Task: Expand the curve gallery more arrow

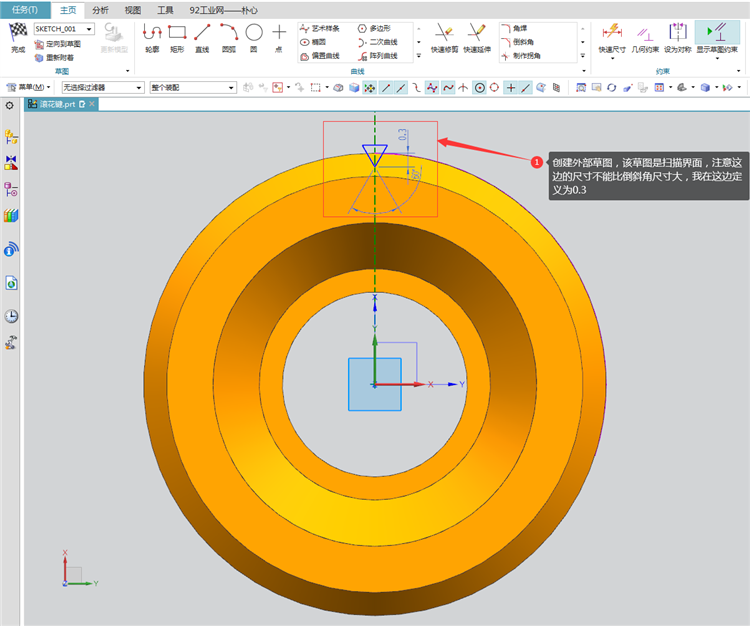Action: (419, 55)
